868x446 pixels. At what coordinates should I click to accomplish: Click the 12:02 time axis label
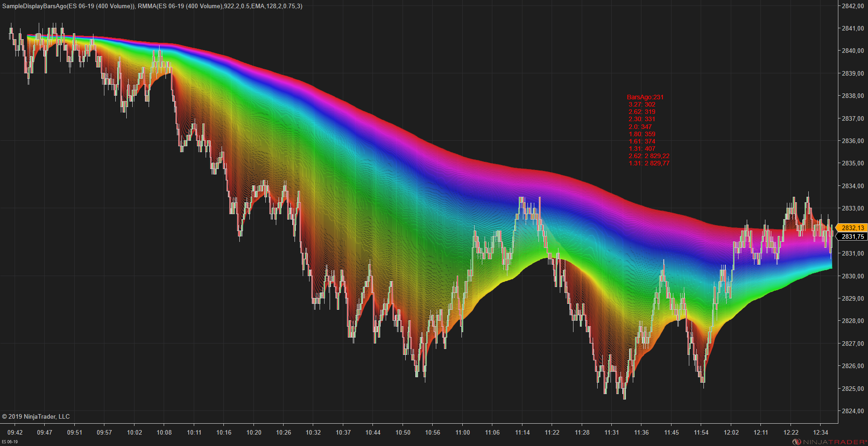[x=731, y=432]
